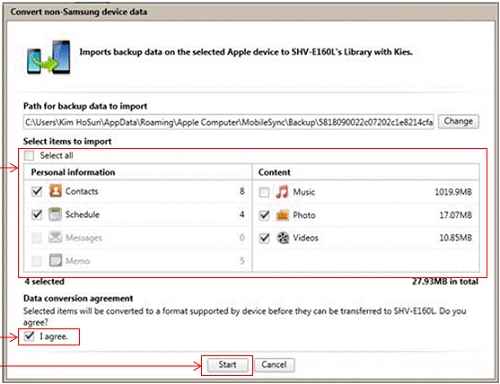Toggle the I agree checkbox

[29, 336]
